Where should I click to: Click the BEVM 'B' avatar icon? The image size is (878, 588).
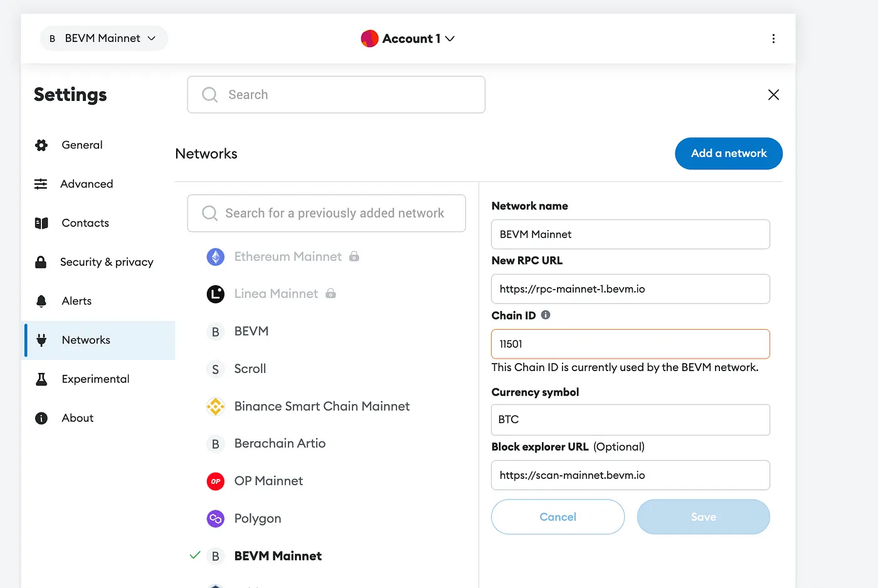216,332
